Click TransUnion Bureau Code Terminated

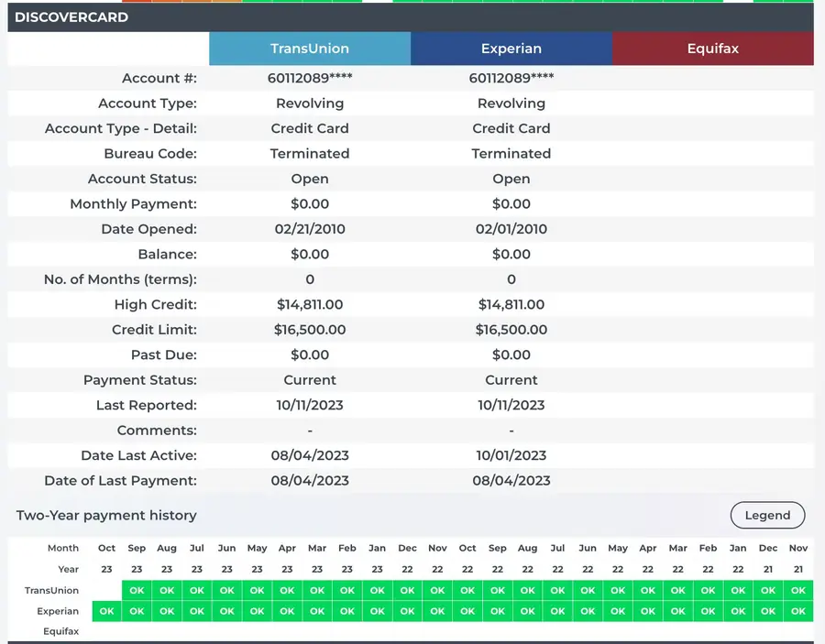coord(310,154)
